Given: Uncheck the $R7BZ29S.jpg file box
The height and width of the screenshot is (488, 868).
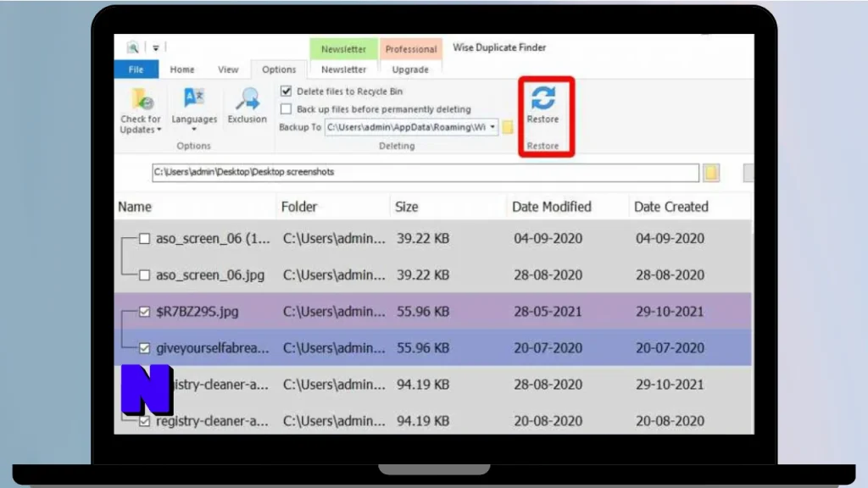Looking at the screenshot, I should click(x=144, y=312).
